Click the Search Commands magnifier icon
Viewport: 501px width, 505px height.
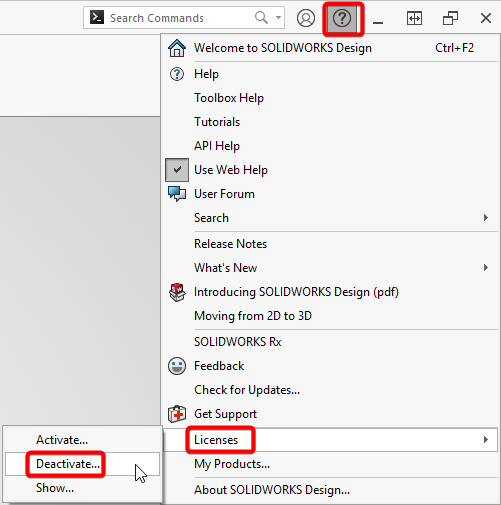[261, 18]
